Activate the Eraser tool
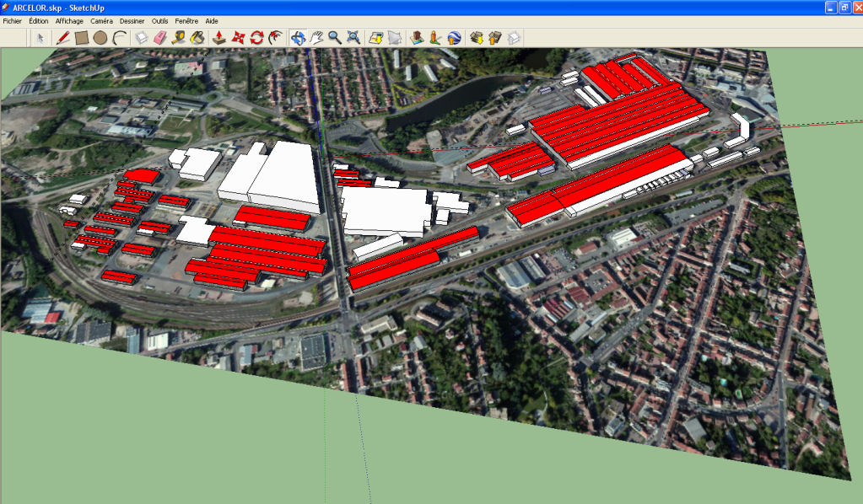Screen dimensions: 863x504 [x=161, y=37]
